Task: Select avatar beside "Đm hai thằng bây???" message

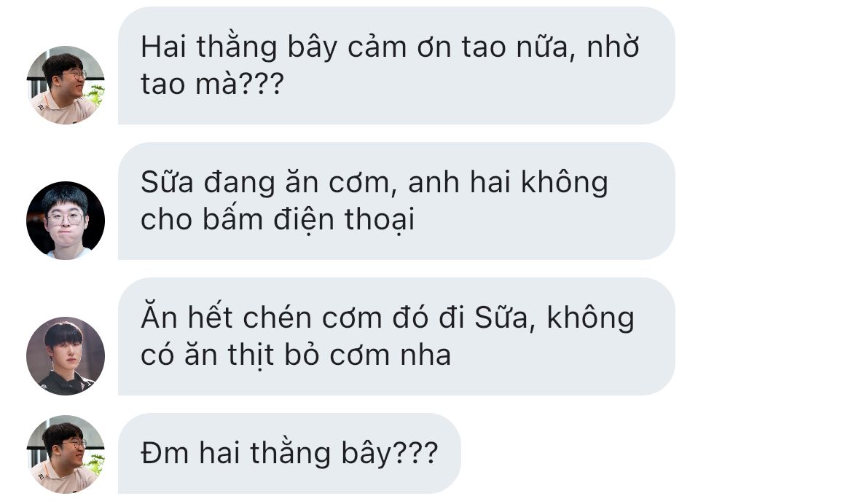Action: [65, 454]
